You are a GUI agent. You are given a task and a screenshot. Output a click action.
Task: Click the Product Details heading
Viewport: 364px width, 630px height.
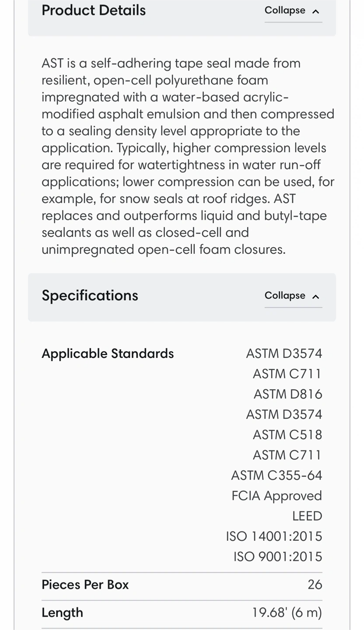point(94,10)
